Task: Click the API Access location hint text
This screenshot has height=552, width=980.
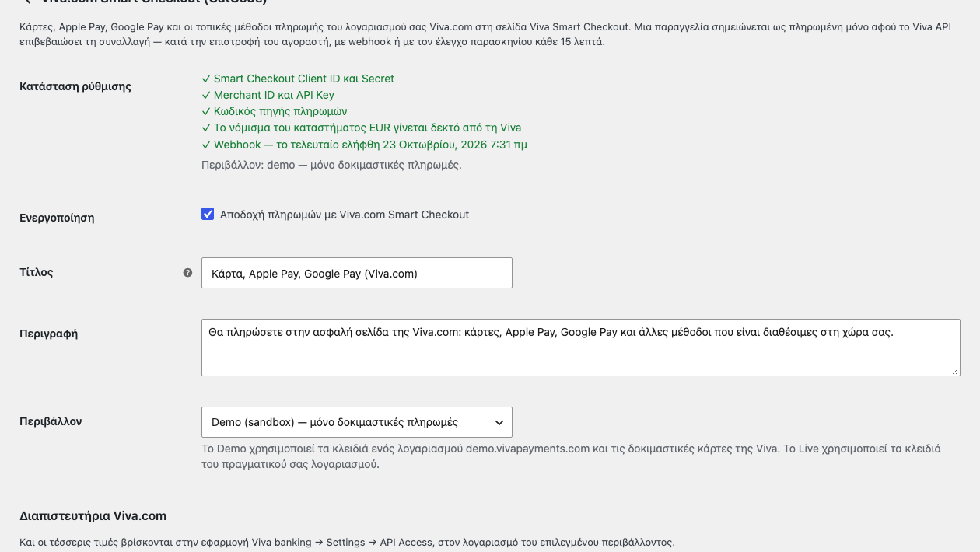Action: pos(347,542)
